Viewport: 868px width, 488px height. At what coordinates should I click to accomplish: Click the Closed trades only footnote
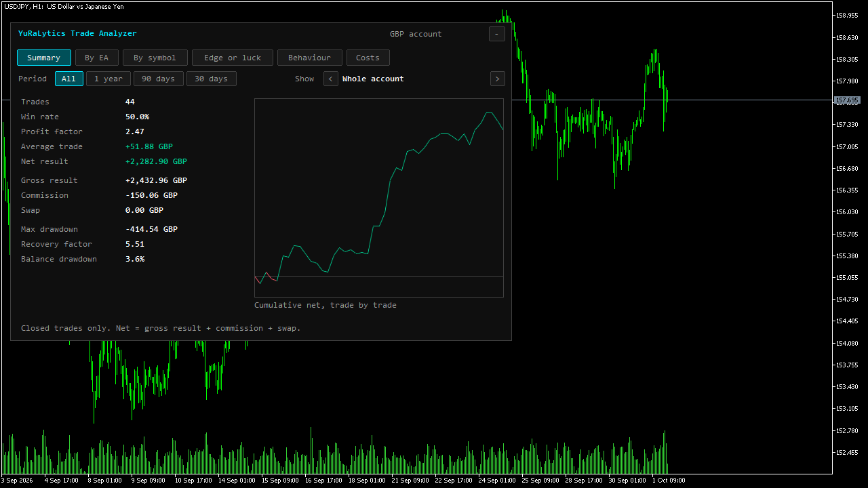[161, 328]
